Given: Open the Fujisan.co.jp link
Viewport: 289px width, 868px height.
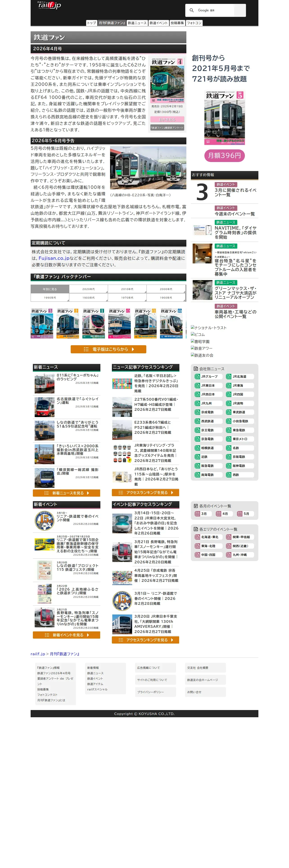Looking at the screenshot, I should 54,258.
